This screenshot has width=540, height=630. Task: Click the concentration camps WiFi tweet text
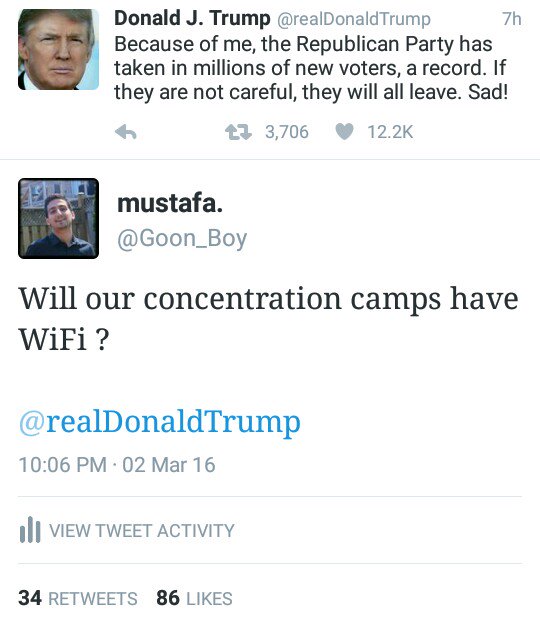coord(268,318)
